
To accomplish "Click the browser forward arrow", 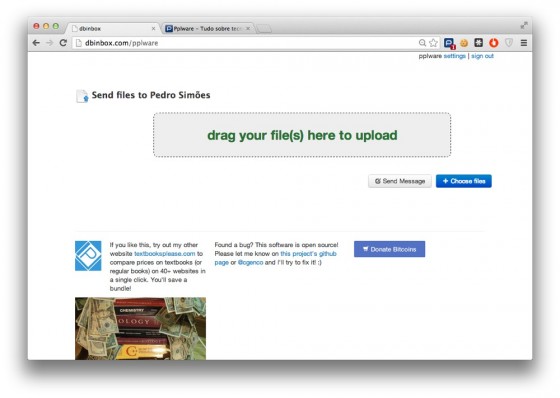I will 50,43.
